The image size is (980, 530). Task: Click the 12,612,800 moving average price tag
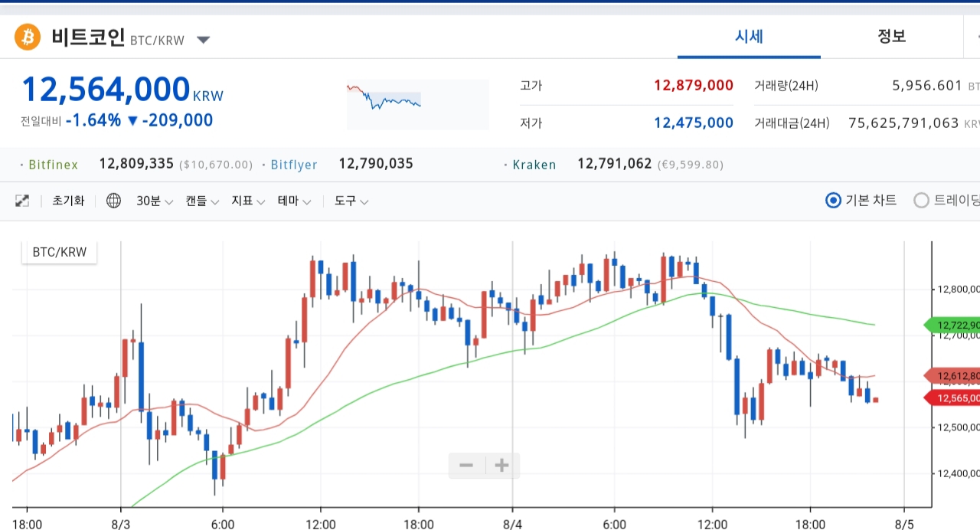coord(954,376)
